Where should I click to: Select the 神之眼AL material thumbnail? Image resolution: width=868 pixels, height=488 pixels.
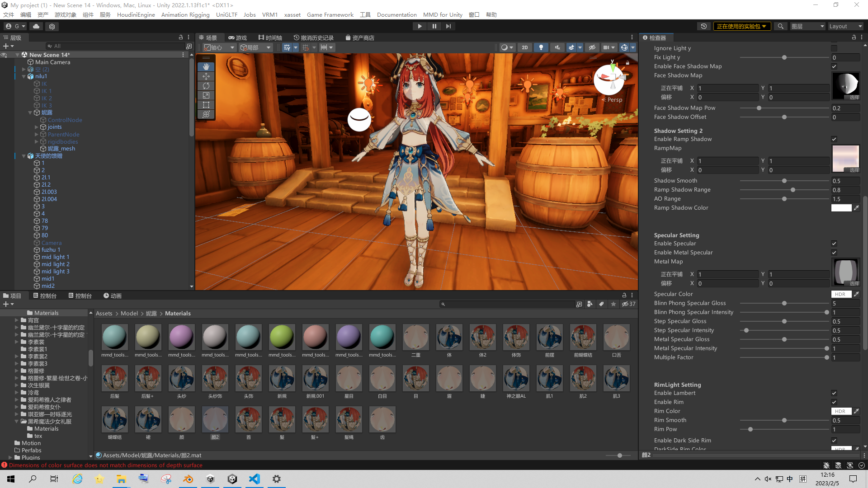516,378
